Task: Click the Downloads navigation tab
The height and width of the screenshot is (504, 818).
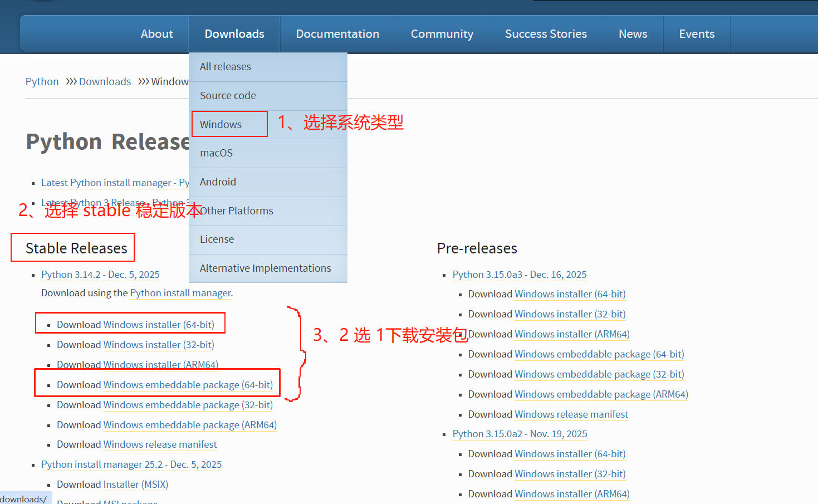Action: click(x=234, y=34)
